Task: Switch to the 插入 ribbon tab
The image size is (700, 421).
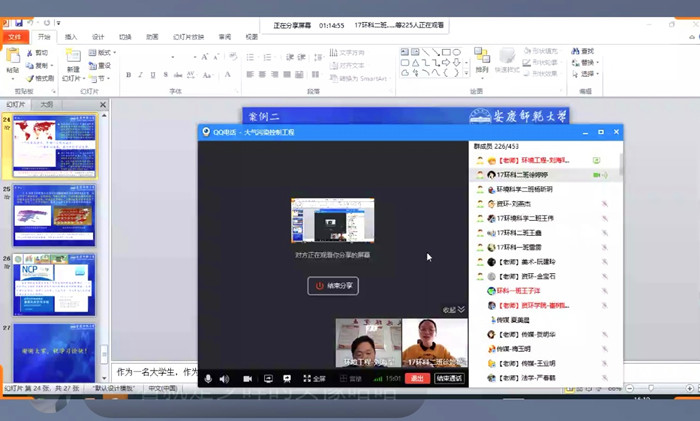Action: (71, 37)
